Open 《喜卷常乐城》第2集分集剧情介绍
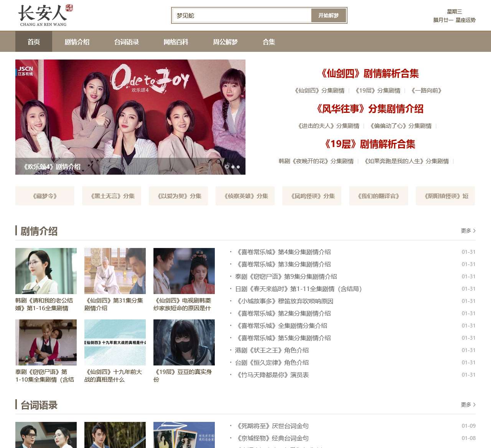Image resolution: width=491 pixels, height=448 pixels. [x=283, y=313]
